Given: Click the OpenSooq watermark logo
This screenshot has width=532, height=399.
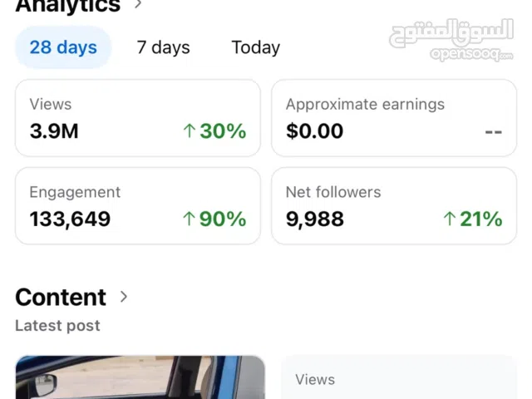Looking at the screenshot, I should (x=452, y=39).
